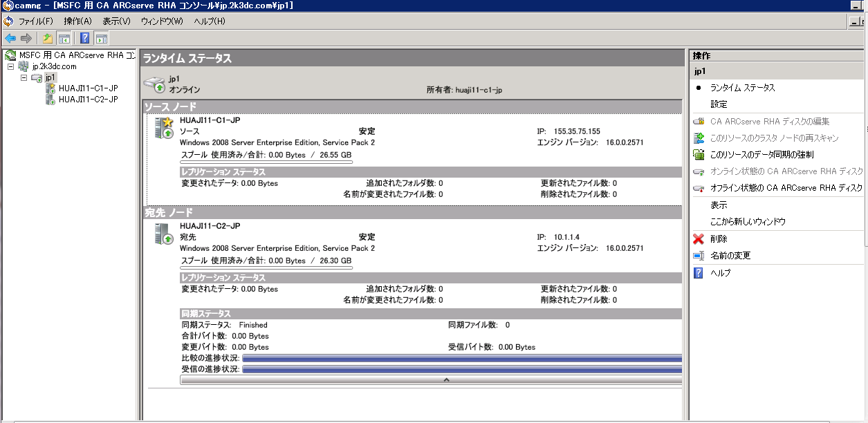868x423 pixels.
Task: Select the ランタイム ステータス radio view option
Action: point(699,88)
